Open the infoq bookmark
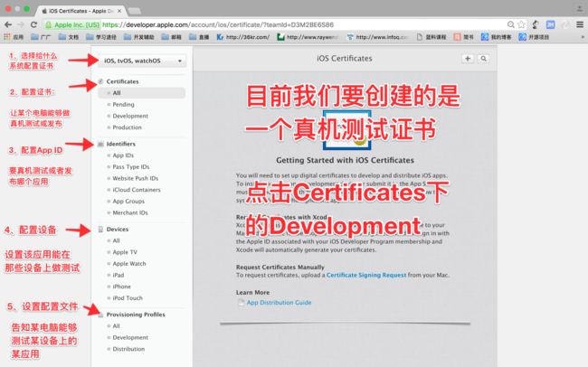 coord(377,37)
